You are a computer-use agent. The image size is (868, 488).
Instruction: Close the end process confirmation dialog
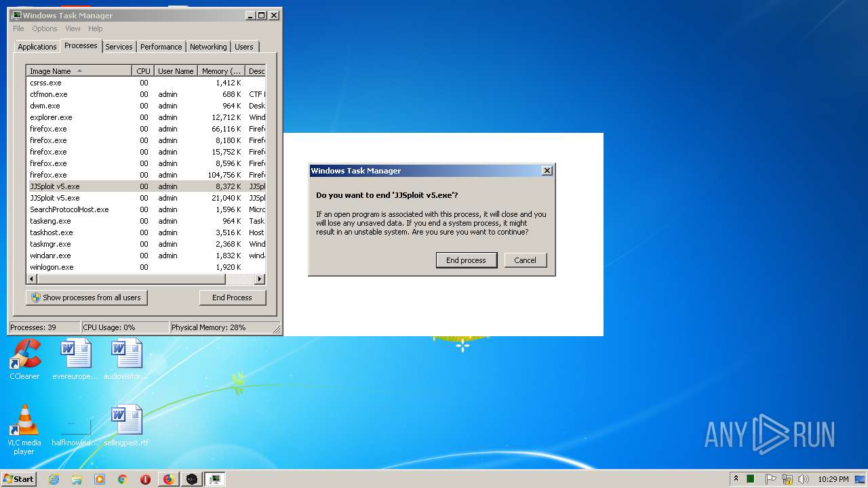pyautogui.click(x=547, y=171)
